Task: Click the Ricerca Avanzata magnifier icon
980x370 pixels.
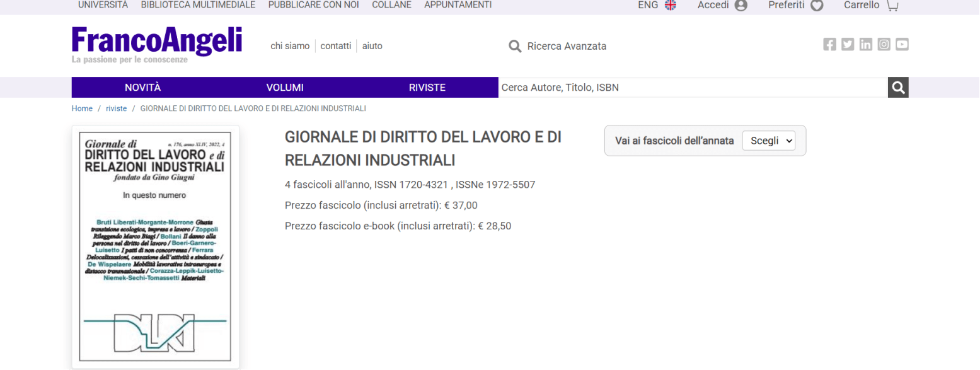Action: tap(515, 46)
